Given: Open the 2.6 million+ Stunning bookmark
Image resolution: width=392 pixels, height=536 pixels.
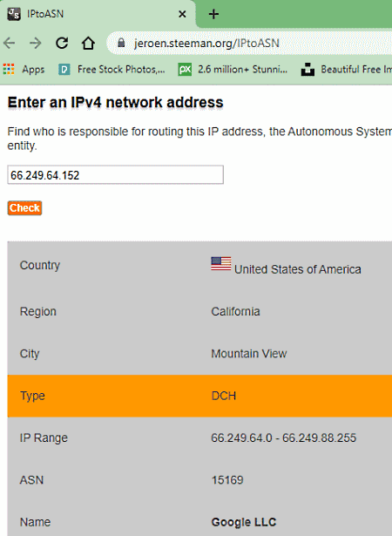Looking at the screenshot, I should (x=233, y=70).
